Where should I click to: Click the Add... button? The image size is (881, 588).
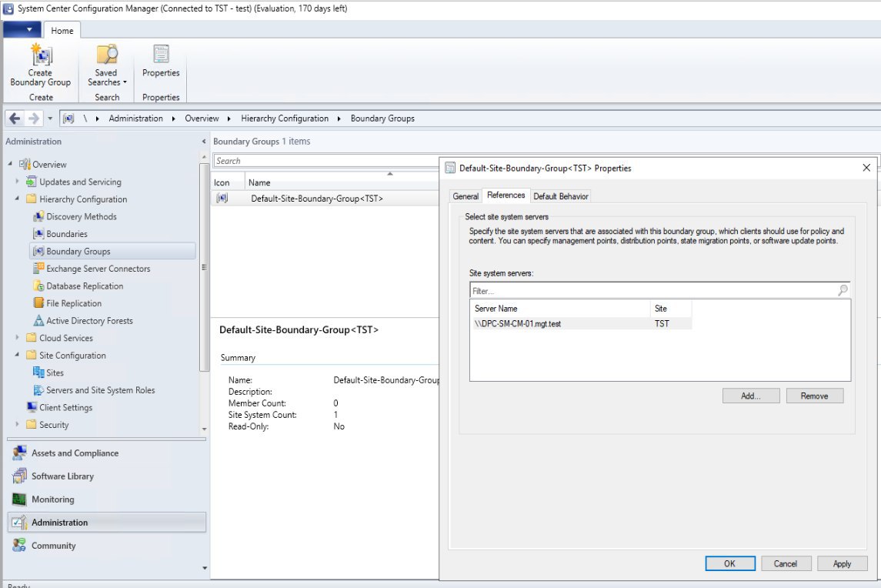(x=751, y=396)
